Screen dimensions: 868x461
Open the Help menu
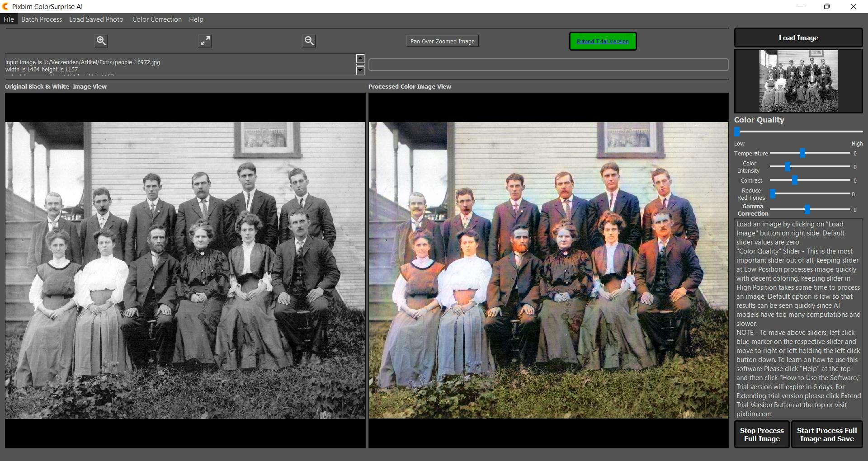point(196,19)
